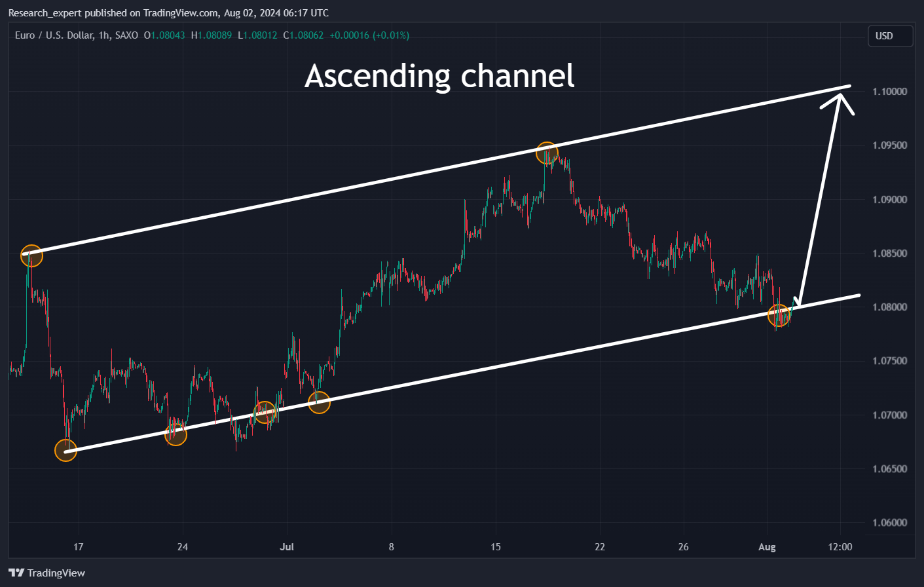Click the 1.06500 price axis label
Image resolution: width=924 pixels, height=587 pixels.
pyautogui.click(x=890, y=469)
